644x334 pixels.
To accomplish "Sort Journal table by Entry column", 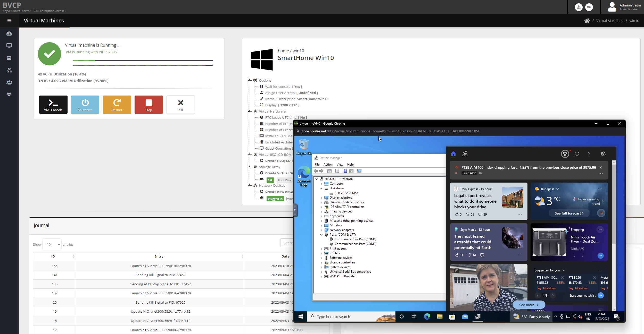I will point(160,256).
